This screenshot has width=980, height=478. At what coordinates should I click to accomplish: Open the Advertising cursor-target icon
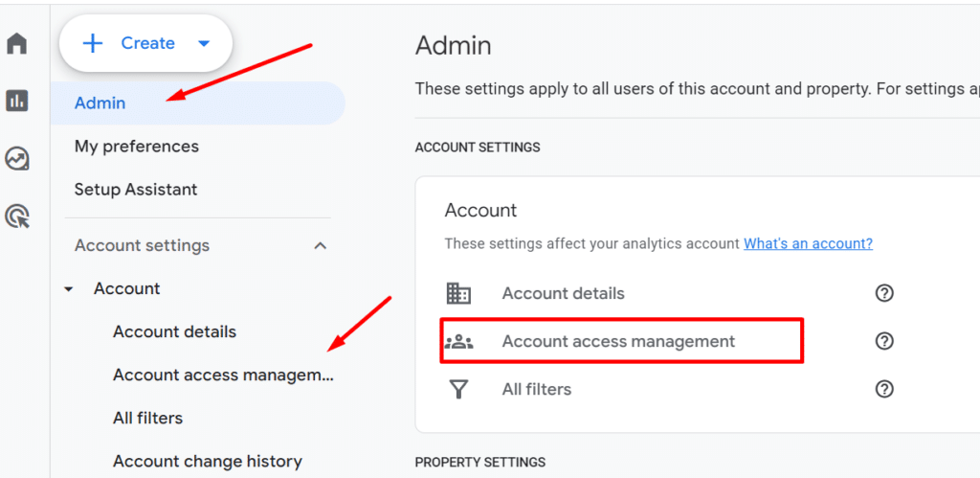[17, 216]
